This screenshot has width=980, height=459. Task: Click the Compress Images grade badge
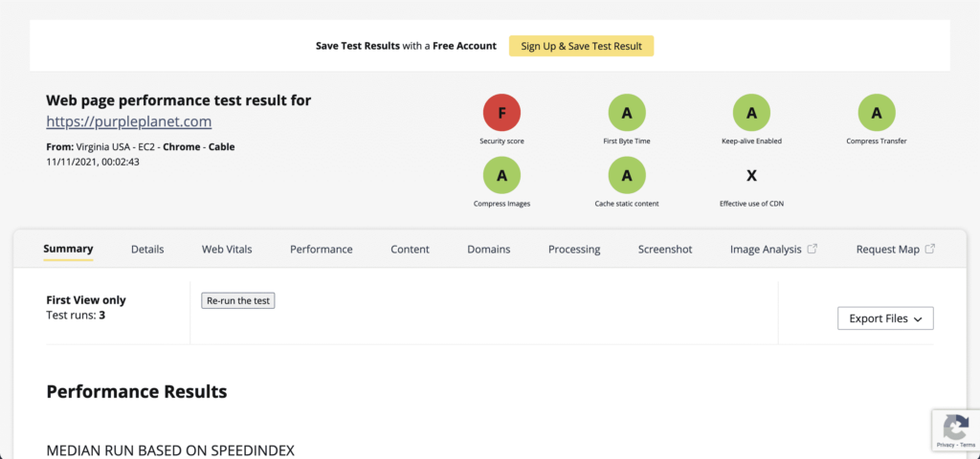click(x=501, y=175)
